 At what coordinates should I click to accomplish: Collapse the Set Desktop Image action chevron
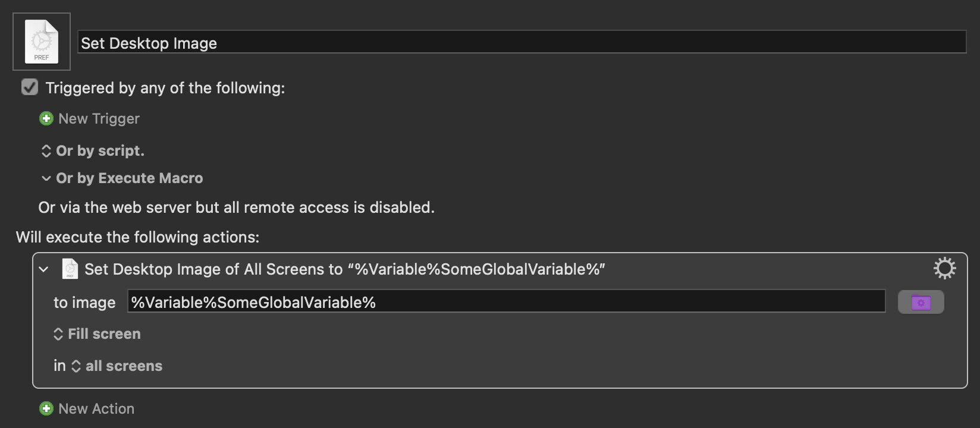43,269
